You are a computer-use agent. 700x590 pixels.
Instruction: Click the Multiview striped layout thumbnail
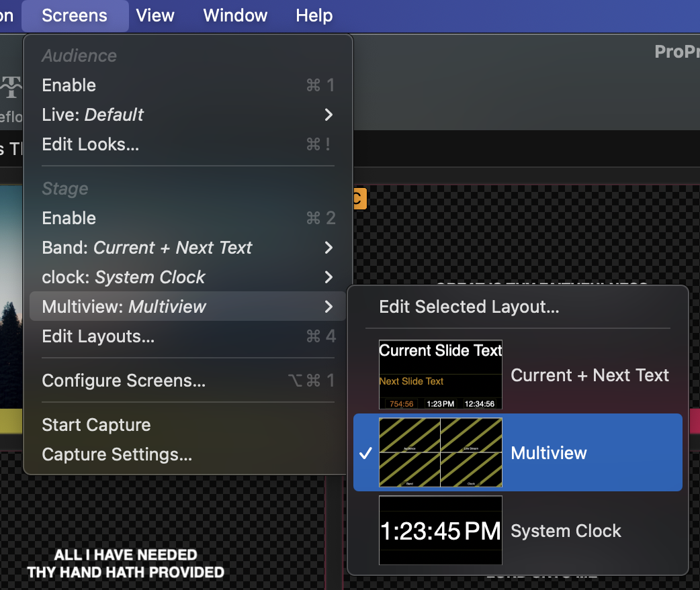point(441,452)
